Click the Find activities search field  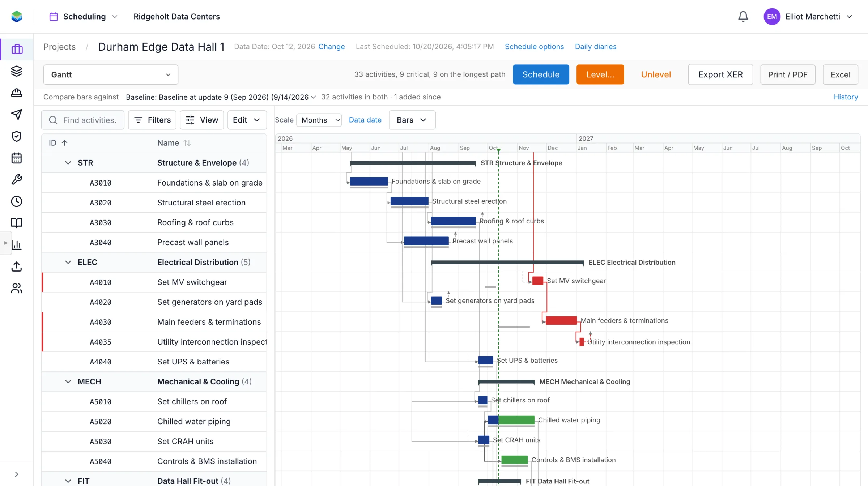click(x=82, y=120)
